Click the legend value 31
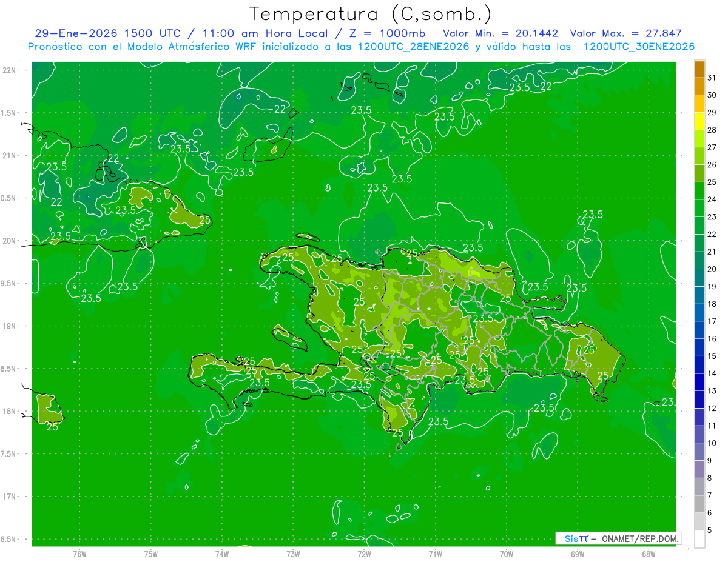The width and height of the screenshot is (728, 562). tap(712, 78)
